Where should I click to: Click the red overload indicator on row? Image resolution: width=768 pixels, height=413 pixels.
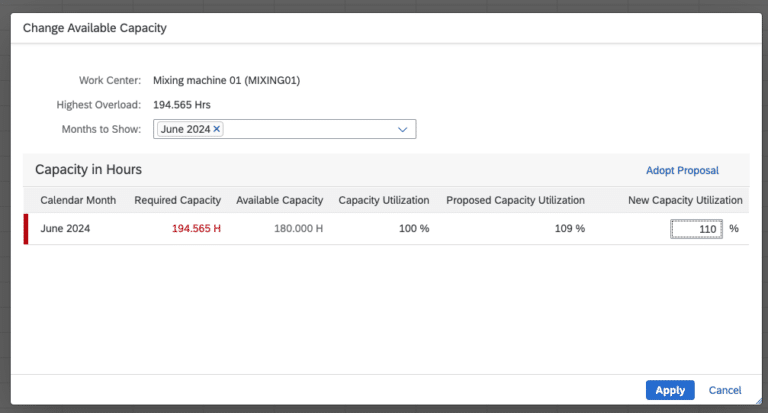26,229
